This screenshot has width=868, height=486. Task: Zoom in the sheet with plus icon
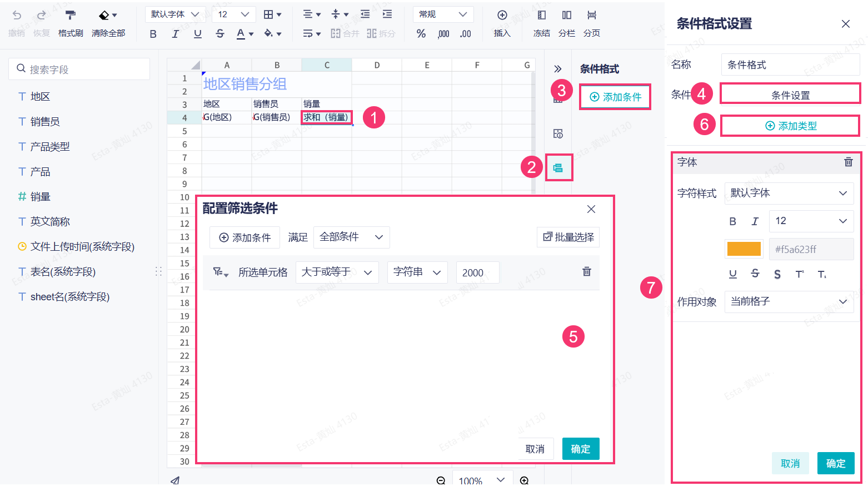click(x=524, y=480)
